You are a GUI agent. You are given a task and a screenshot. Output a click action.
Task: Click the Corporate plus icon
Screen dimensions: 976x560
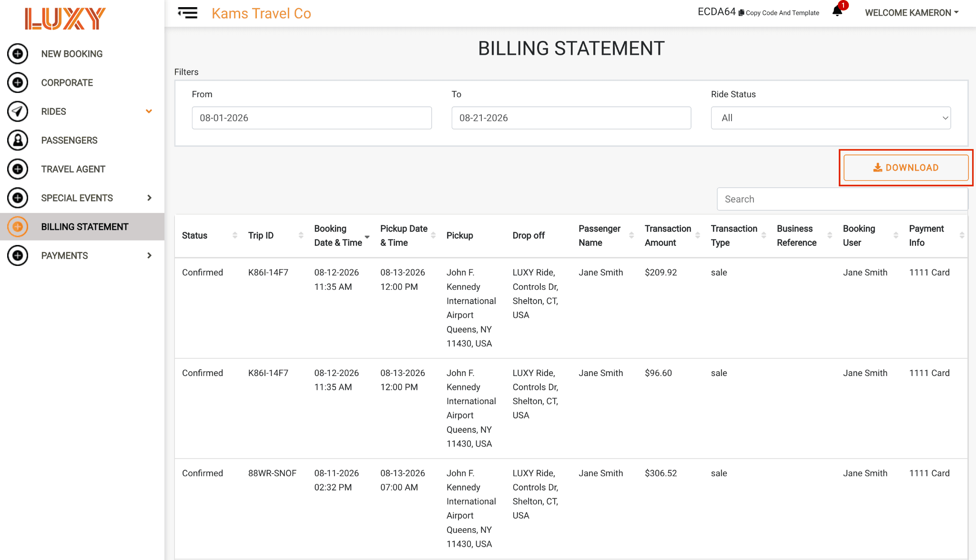point(18,82)
